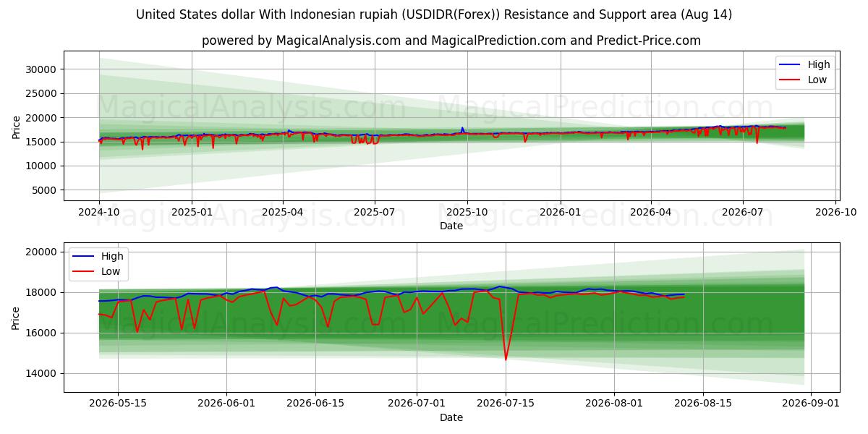Image resolution: width=868 pixels, height=434 pixels.
Task: Click the 2025-04 x-axis tick label
Action: coord(283,213)
